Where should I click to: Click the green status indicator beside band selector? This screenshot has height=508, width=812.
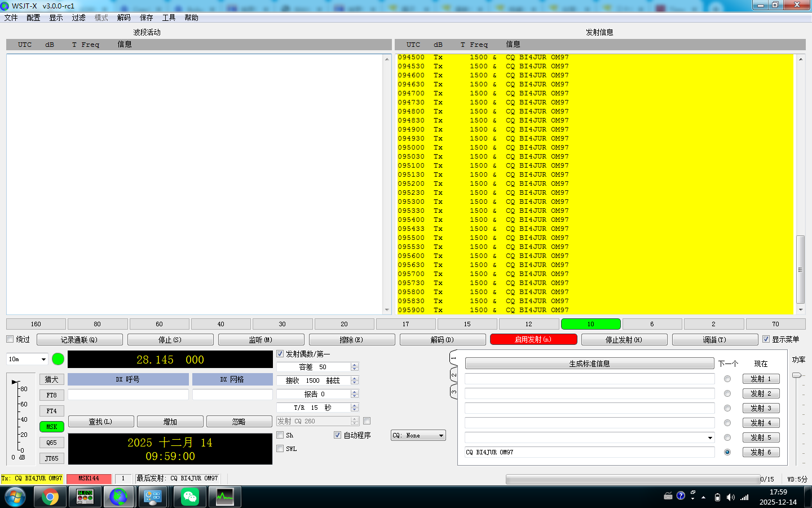pos(58,359)
